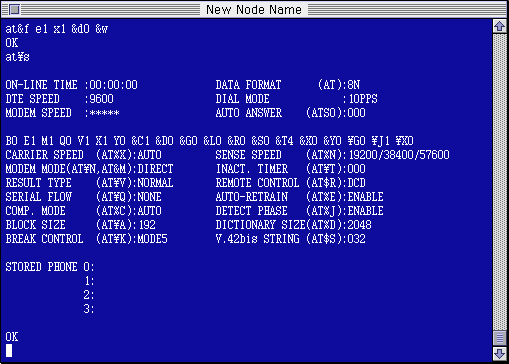Click the AUTO-RETRAIN ENABLE text
Screen dimensions: 509x364
365,197
